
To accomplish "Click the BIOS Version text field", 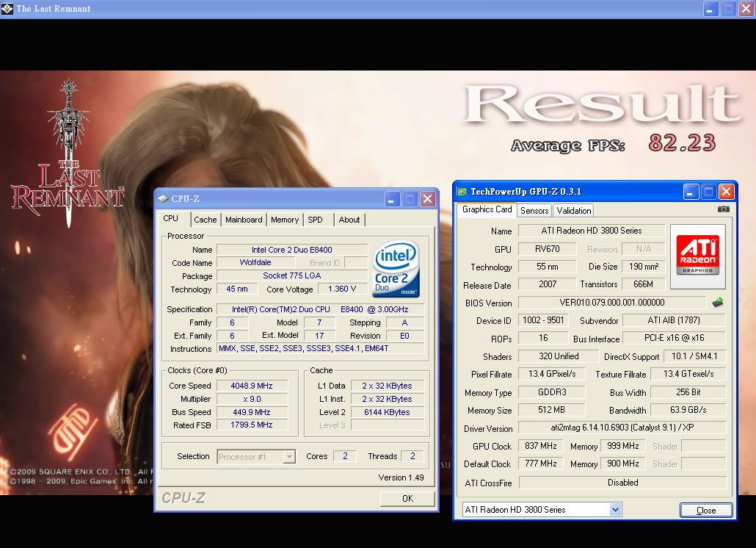I will coord(612,303).
